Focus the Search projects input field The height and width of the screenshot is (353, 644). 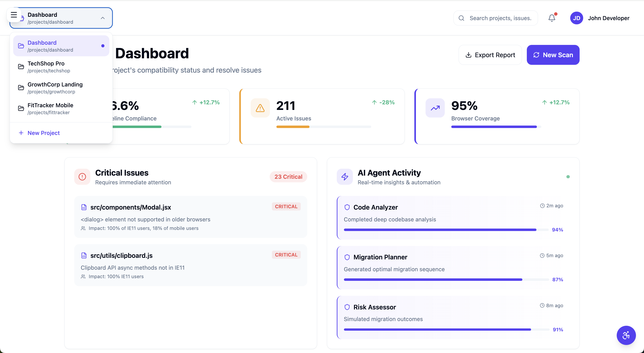click(500, 18)
